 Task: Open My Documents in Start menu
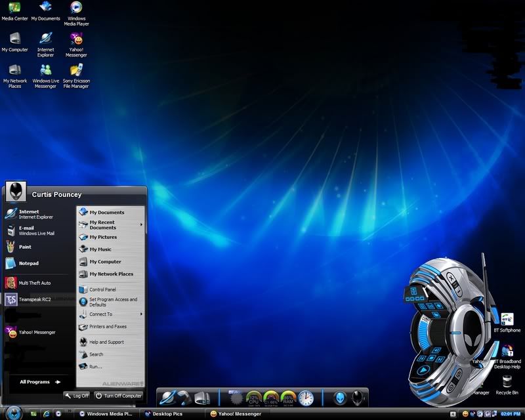[111, 213]
